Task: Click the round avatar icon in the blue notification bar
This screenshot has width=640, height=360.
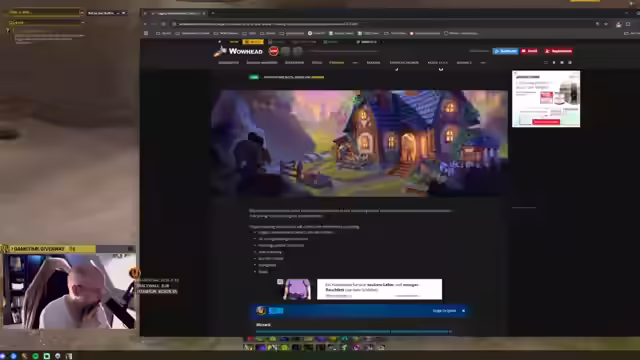Action: [261, 311]
